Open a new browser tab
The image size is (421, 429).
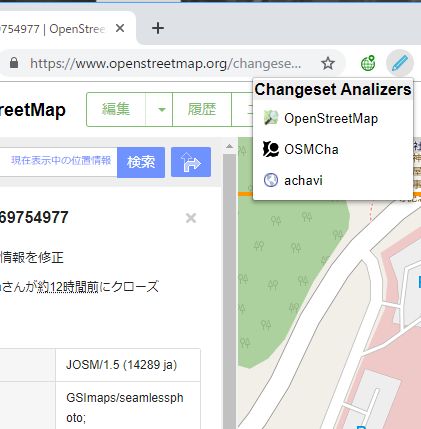pos(158,28)
